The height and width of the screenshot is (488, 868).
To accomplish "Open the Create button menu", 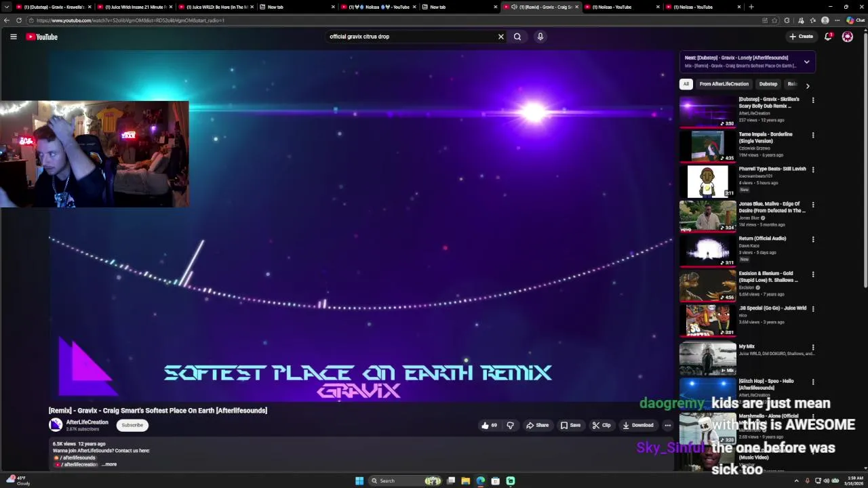I will tap(802, 37).
